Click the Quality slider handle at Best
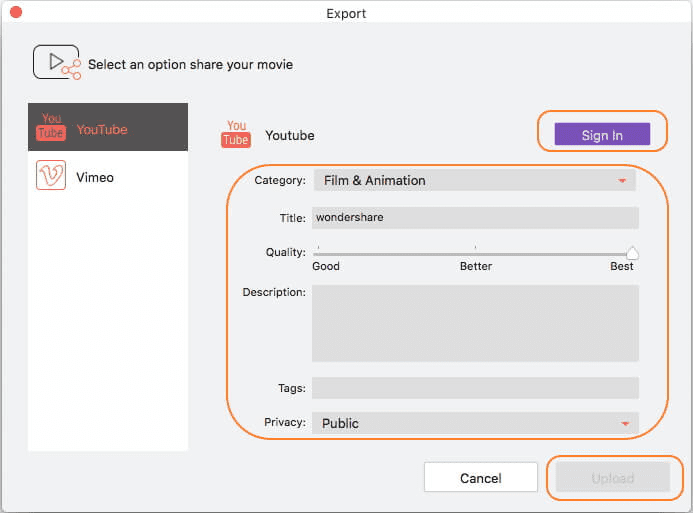Viewport: 693px width, 513px height. coord(632,253)
